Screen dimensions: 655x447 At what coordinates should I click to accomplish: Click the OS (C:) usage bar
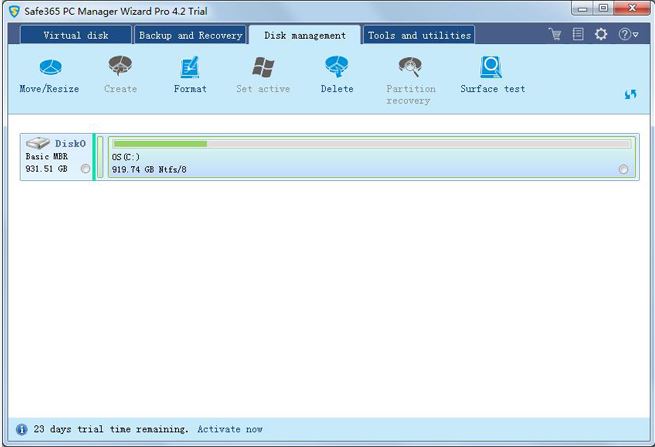pyautogui.click(x=370, y=144)
